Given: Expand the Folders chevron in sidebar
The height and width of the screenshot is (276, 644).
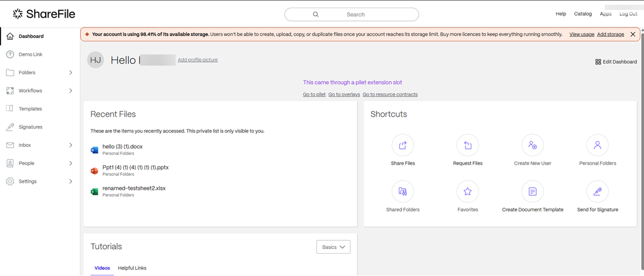Looking at the screenshot, I should [71, 73].
